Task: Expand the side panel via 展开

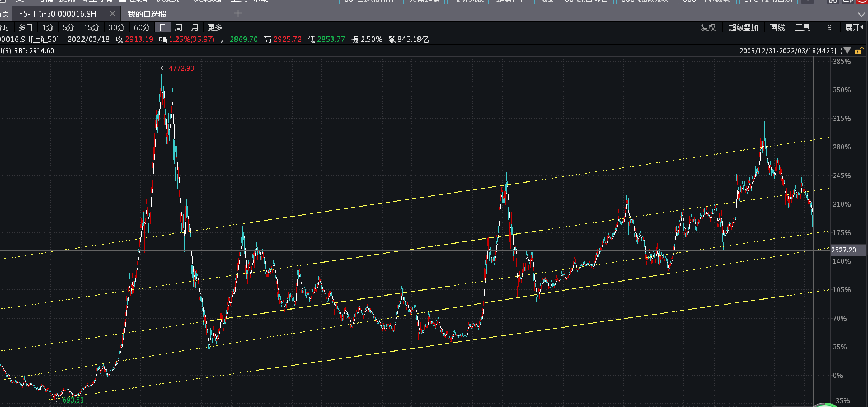Action: [855, 27]
